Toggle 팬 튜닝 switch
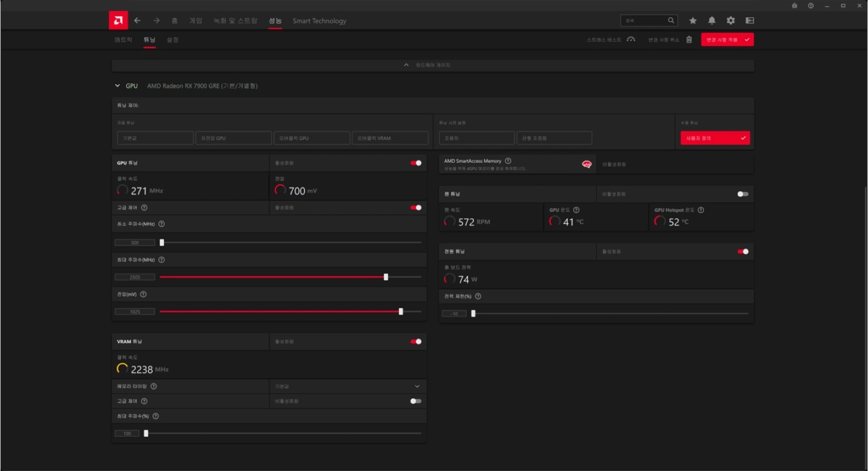The image size is (868, 471). [743, 194]
